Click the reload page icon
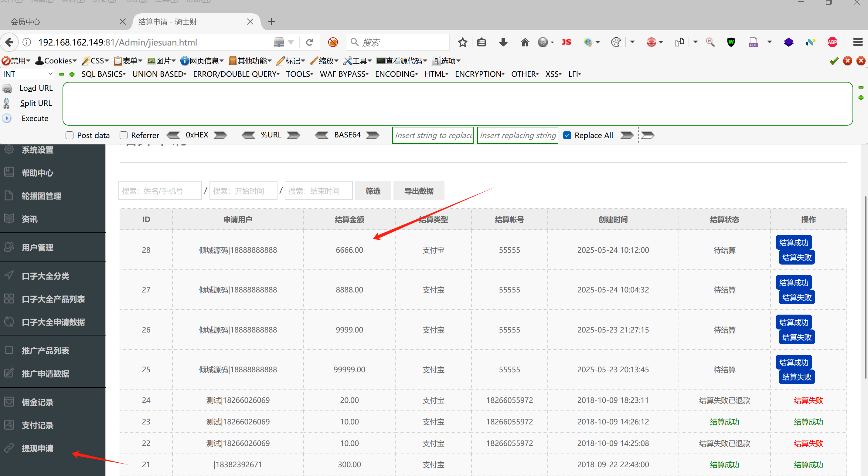The width and height of the screenshot is (868, 476). tap(309, 42)
